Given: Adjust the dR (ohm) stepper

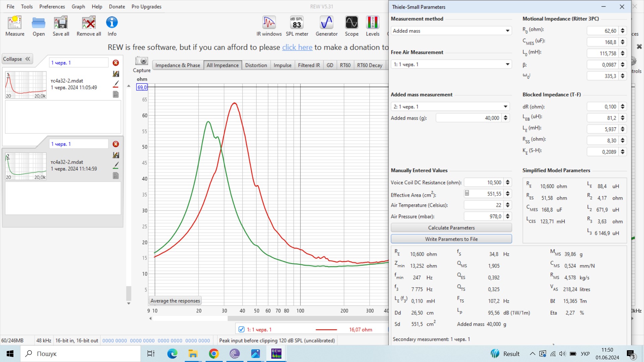Looking at the screenshot, I should coord(623,107).
